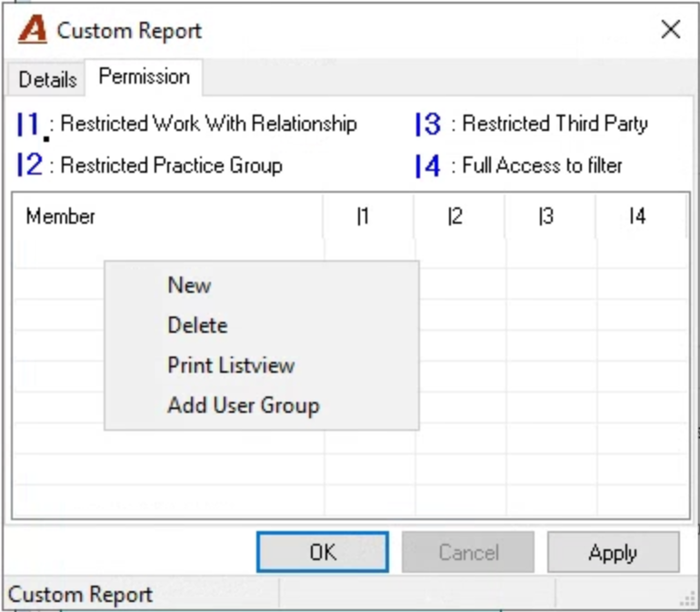Select Add User Group menu entry
Viewport: 700px width, 612px height.
point(261,406)
